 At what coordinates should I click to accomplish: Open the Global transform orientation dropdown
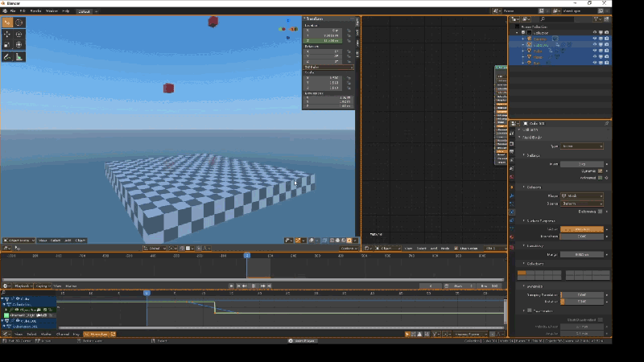pos(155,249)
